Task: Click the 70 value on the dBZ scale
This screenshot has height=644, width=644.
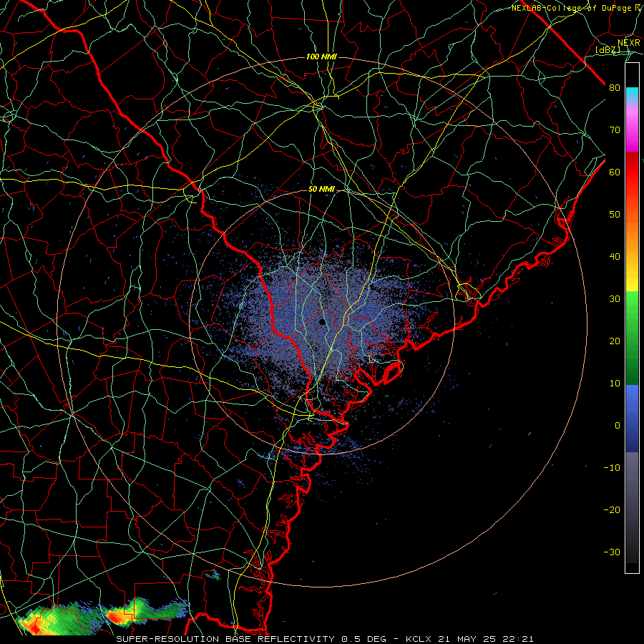Action: [x=615, y=130]
